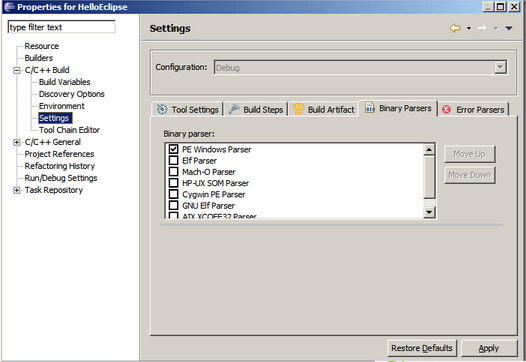Click the parser list scroll down arrow

click(x=429, y=212)
